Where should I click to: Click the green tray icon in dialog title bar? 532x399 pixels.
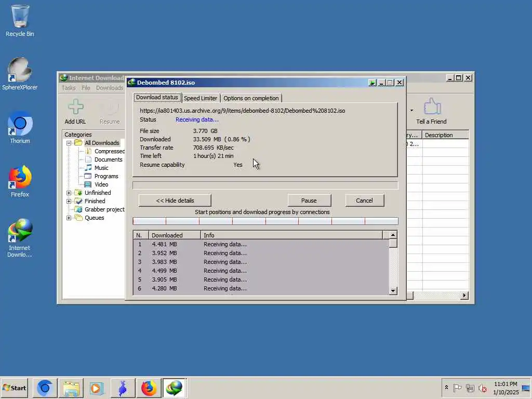coord(372,83)
